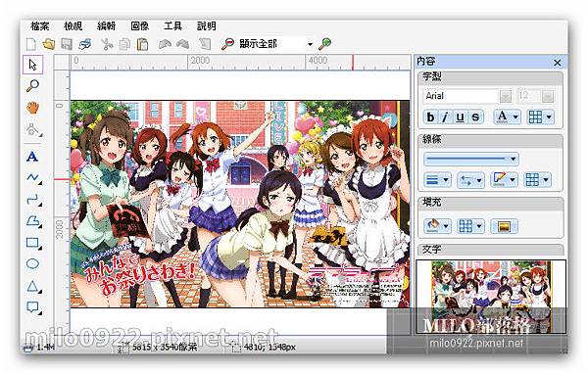
Task: Insert fill image via picture button
Action: pyautogui.click(x=504, y=226)
